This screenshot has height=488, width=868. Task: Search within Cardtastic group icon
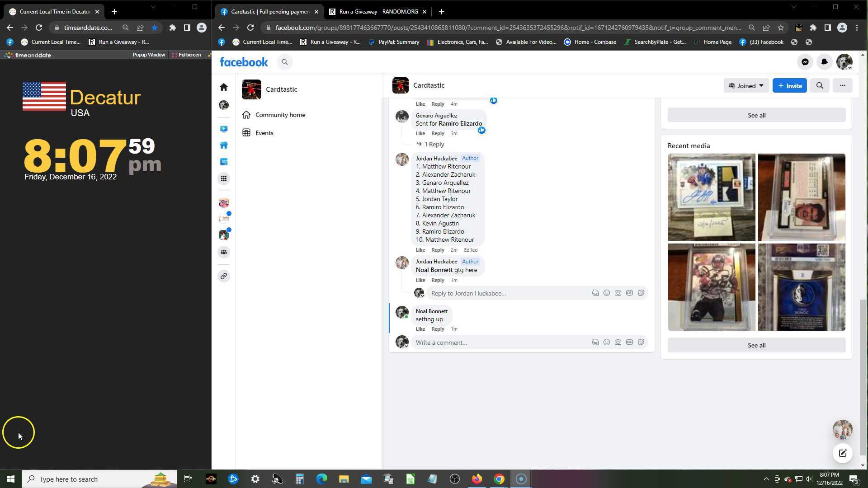pos(820,86)
